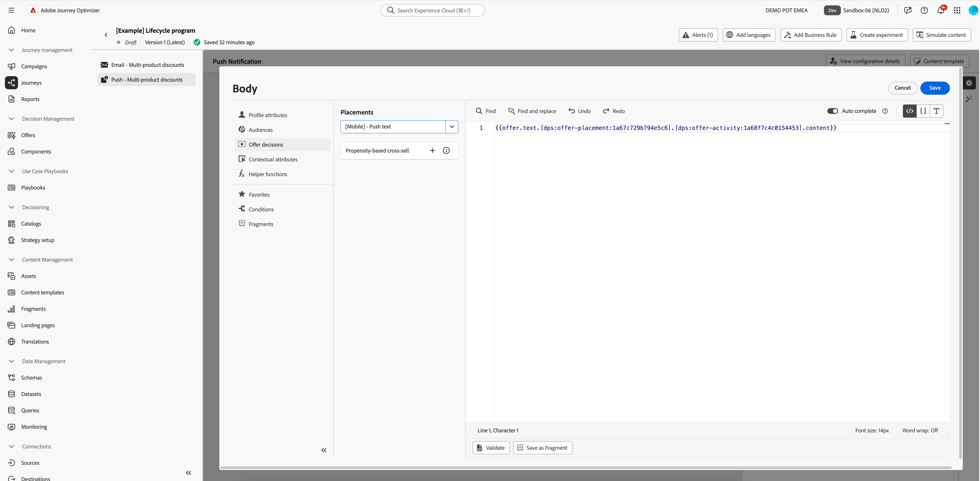
Task: Open the feedback chat icon in header
Action: coord(908,10)
